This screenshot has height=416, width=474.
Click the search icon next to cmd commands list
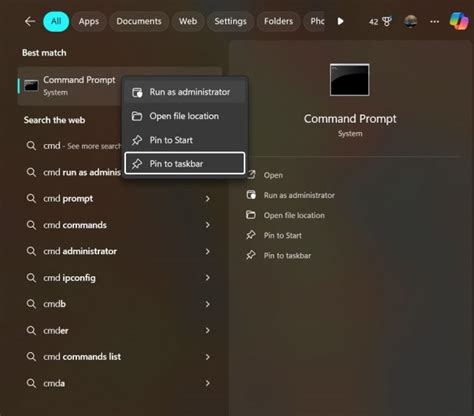[x=31, y=357]
